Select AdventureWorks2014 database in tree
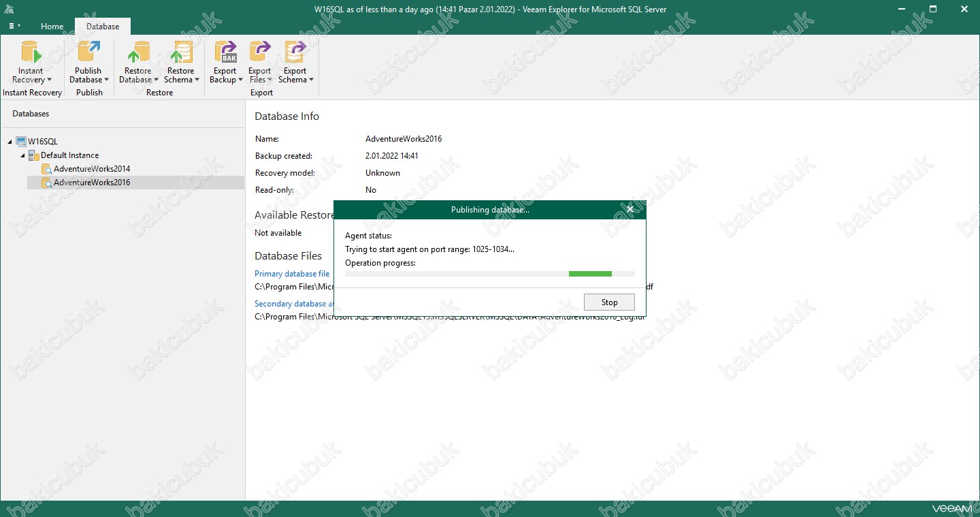980x517 pixels. pos(91,169)
